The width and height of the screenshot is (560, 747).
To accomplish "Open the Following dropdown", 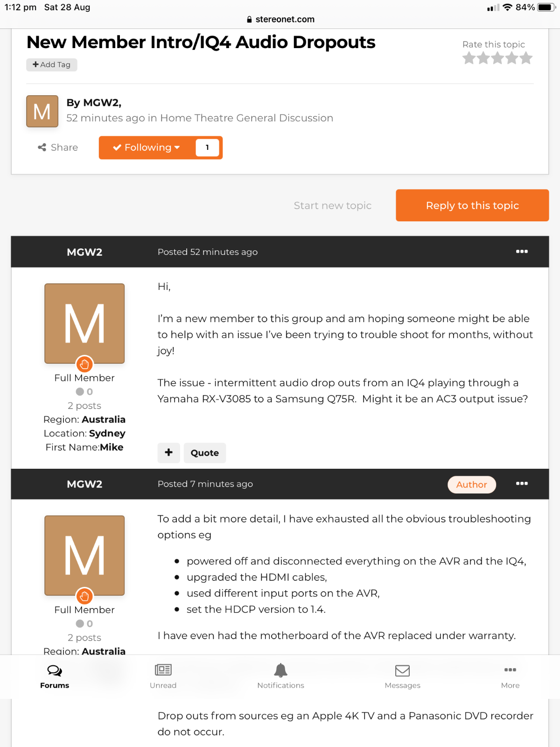I will point(147,148).
